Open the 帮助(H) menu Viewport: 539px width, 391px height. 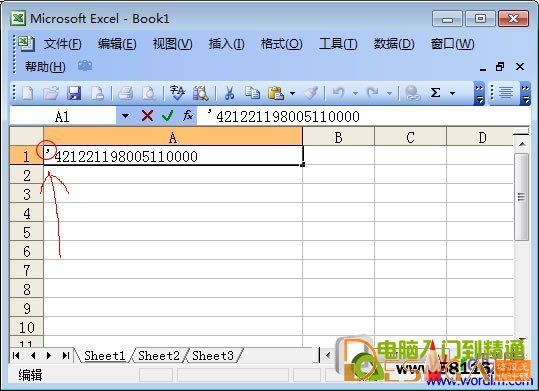pyautogui.click(x=45, y=66)
